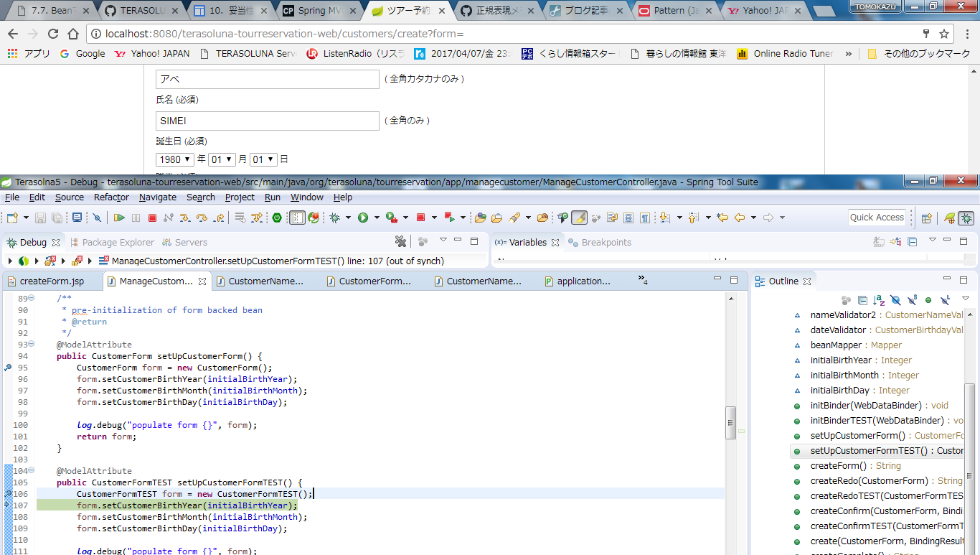Image resolution: width=980 pixels, height=555 pixels.
Task: Click Remove All Terminated Launches in Debug view
Action: pos(400,241)
